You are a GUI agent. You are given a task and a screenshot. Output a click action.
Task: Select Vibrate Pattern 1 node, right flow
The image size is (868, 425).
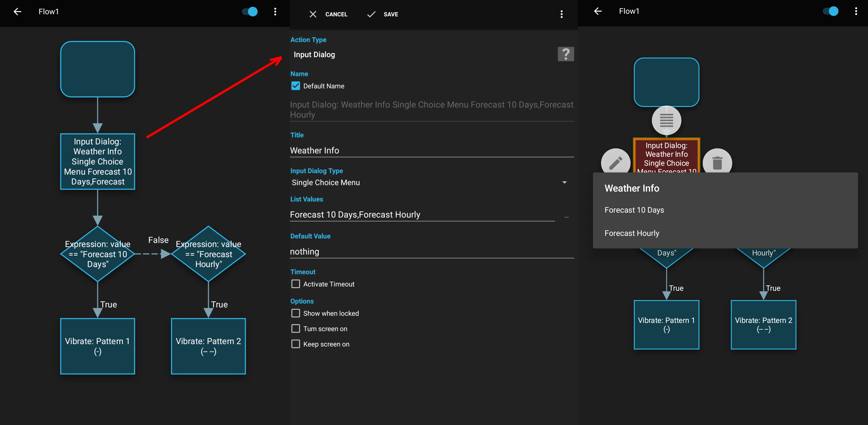(x=667, y=325)
